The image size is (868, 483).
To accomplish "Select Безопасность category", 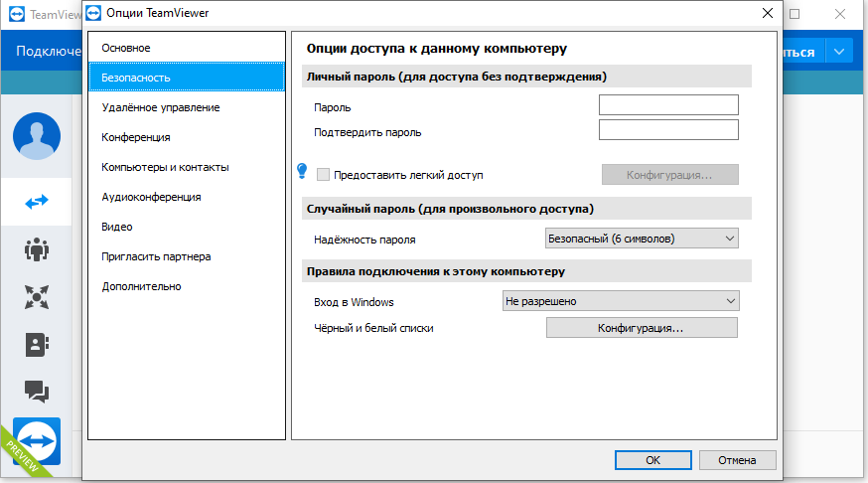I will coord(187,77).
